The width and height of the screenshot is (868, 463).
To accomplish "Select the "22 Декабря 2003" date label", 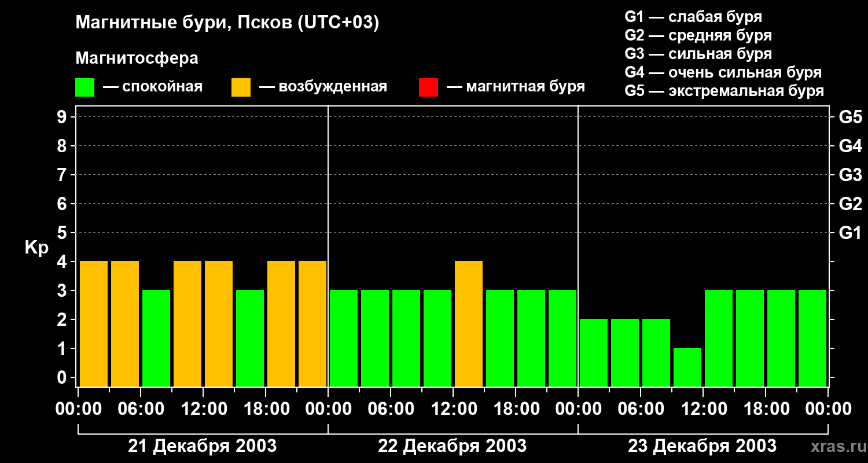I will pyautogui.click(x=452, y=446).
